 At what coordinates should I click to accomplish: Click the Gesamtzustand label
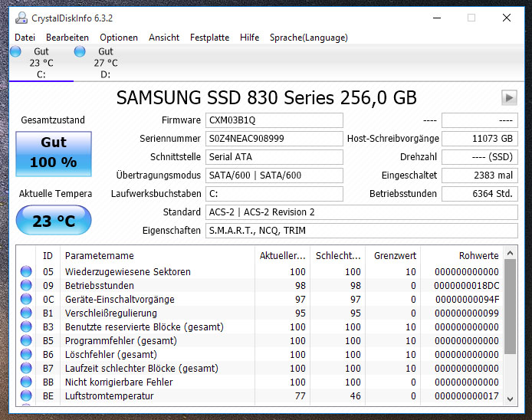pyautogui.click(x=53, y=120)
